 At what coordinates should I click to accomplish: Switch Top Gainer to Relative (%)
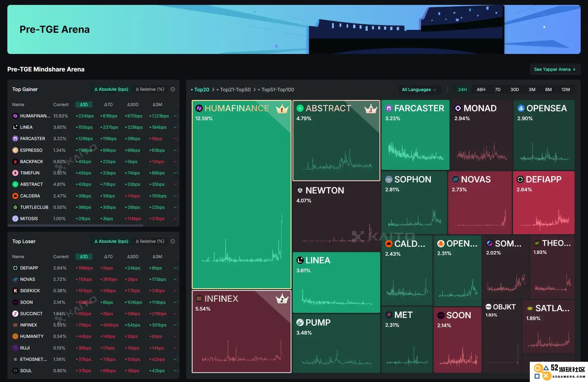click(150, 89)
